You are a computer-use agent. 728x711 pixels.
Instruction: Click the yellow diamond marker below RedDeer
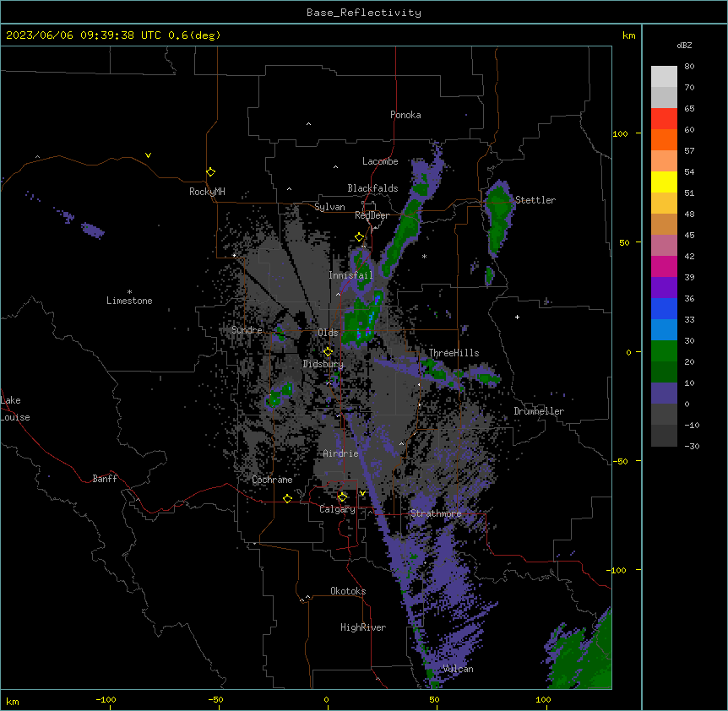coord(359,237)
